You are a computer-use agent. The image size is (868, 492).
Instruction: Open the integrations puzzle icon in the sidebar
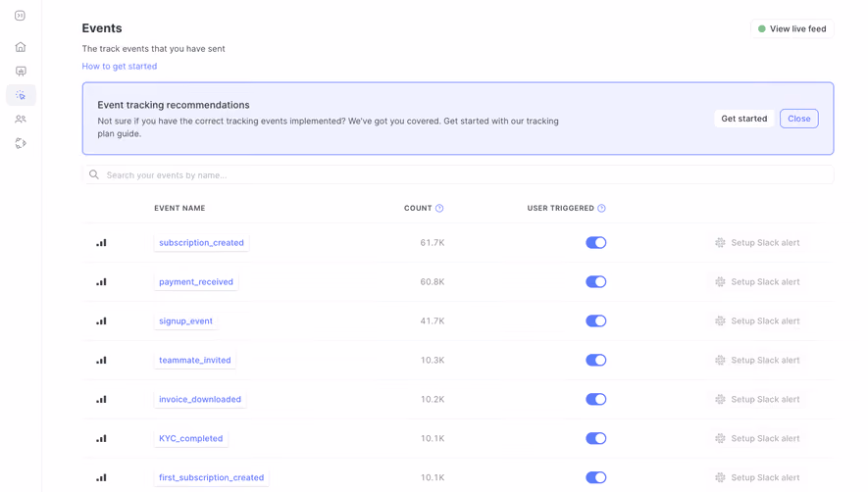click(21, 143)
